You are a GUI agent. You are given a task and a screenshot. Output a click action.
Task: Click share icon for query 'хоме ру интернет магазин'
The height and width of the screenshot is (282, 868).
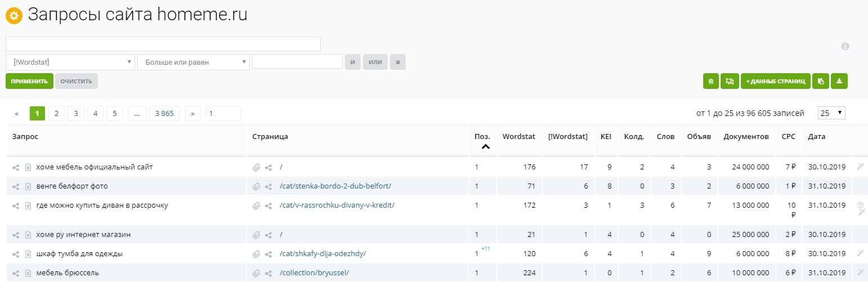point(16,235)
